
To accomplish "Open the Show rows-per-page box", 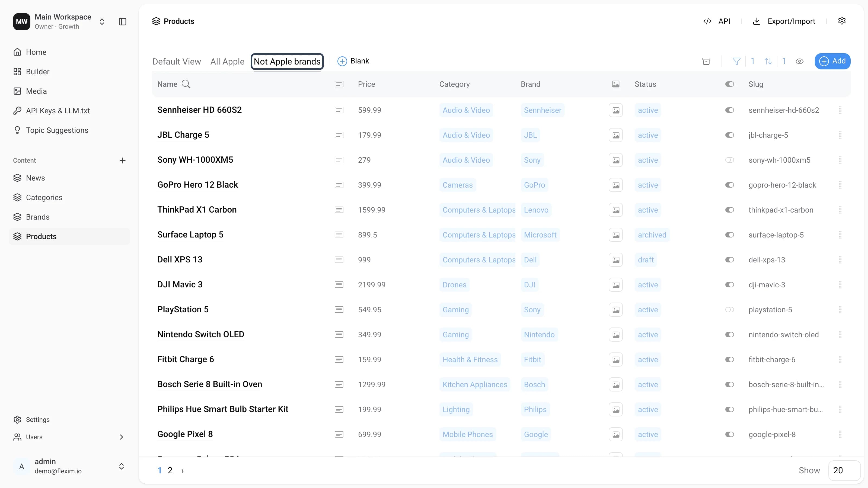I will [x=844, y=470].
